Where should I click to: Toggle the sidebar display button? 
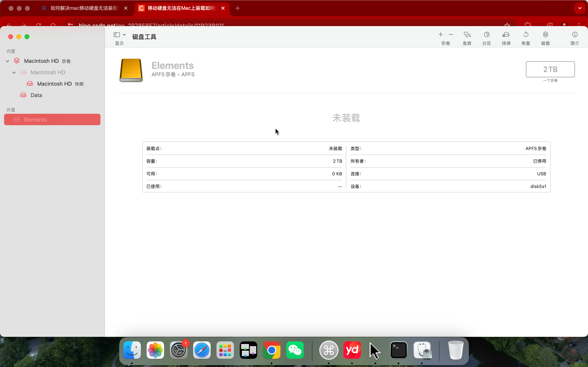[x=117, y=35]
